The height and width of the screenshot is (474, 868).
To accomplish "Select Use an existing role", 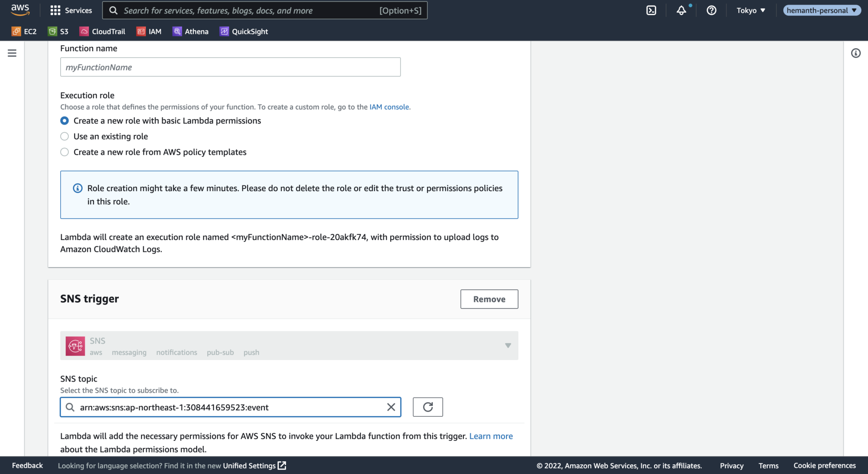I will (x=64, y=137).
